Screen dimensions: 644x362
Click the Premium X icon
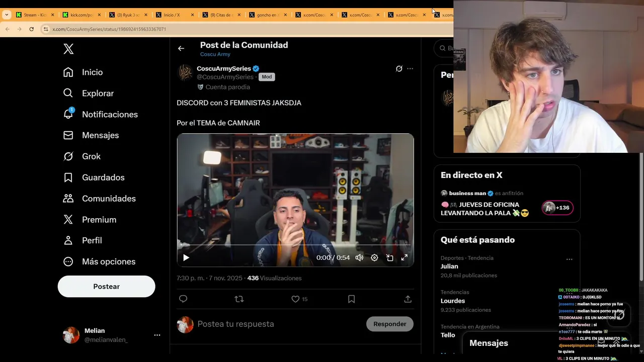click(x=68, y=219)
